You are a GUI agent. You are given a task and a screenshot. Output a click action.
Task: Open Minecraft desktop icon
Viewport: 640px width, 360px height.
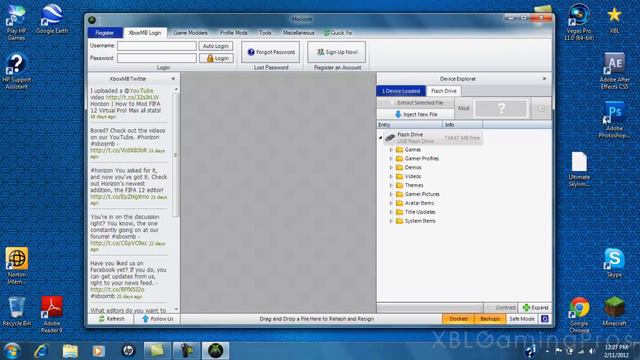615,311
